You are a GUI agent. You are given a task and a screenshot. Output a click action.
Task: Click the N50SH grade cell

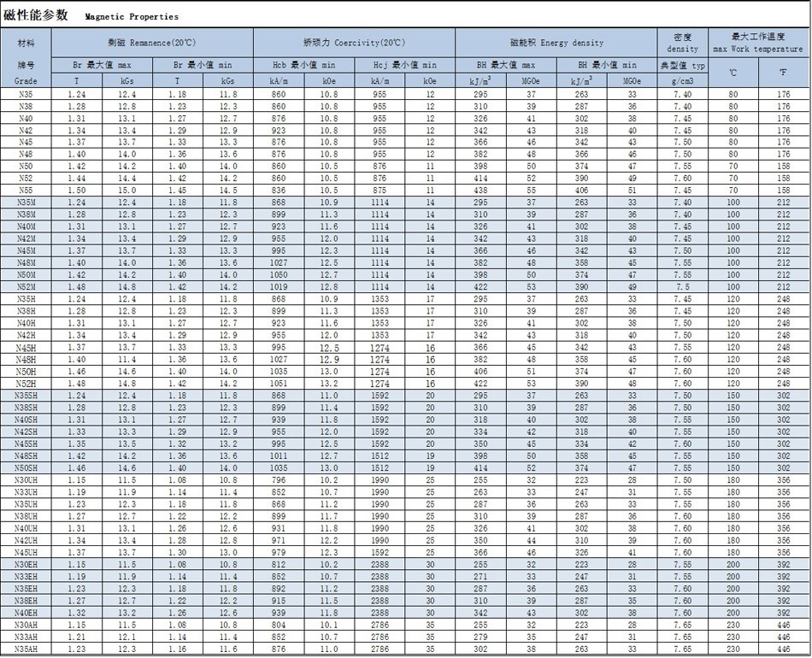26,468
